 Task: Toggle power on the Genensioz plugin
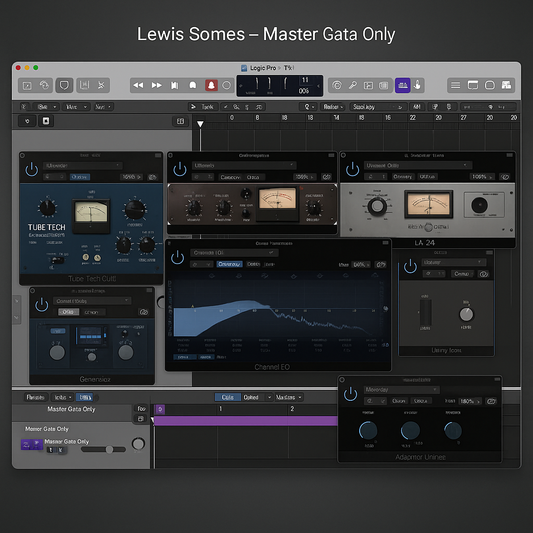tap(42, 305)
